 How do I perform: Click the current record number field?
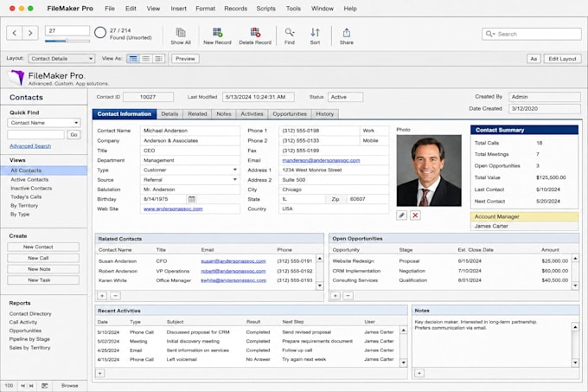point(67,31)
